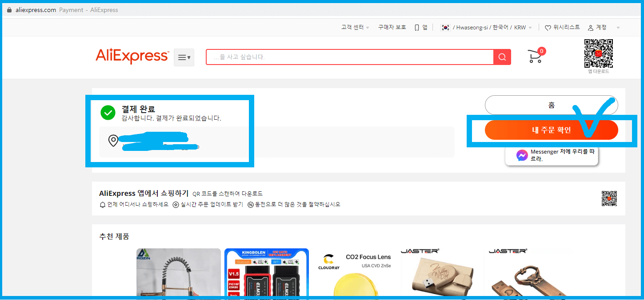The width and height of the screenshot is (644, 300).
Task: Click the AliExpress logo
Action: pos(132,57)
